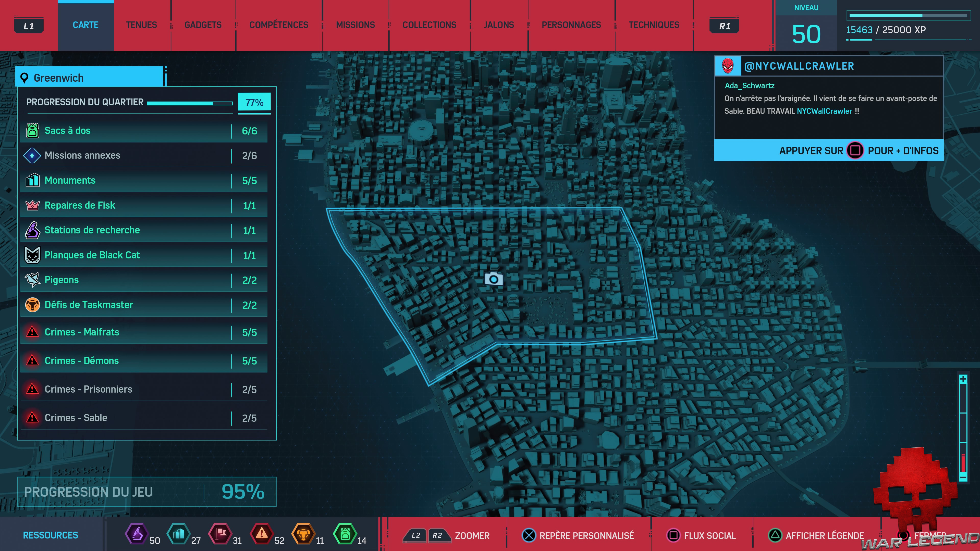Click the Pigeons bird icon

32,280
